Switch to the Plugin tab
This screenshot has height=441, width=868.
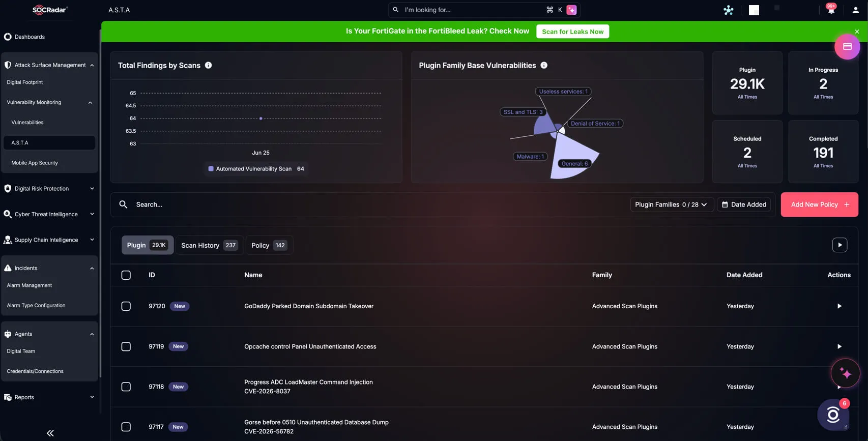pos(148,245)
